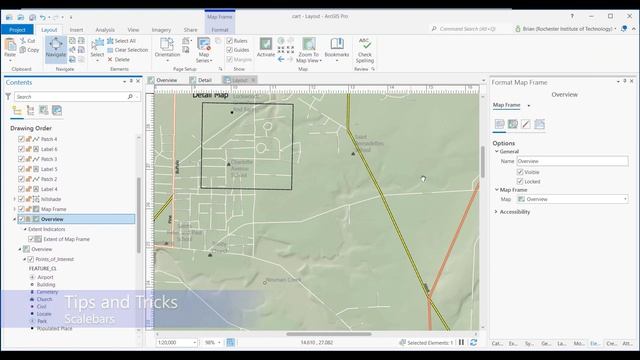Toggle visibility of Label 5
Image resolution: width=640 pixels, height=360 pixels.
coord(21,169)
